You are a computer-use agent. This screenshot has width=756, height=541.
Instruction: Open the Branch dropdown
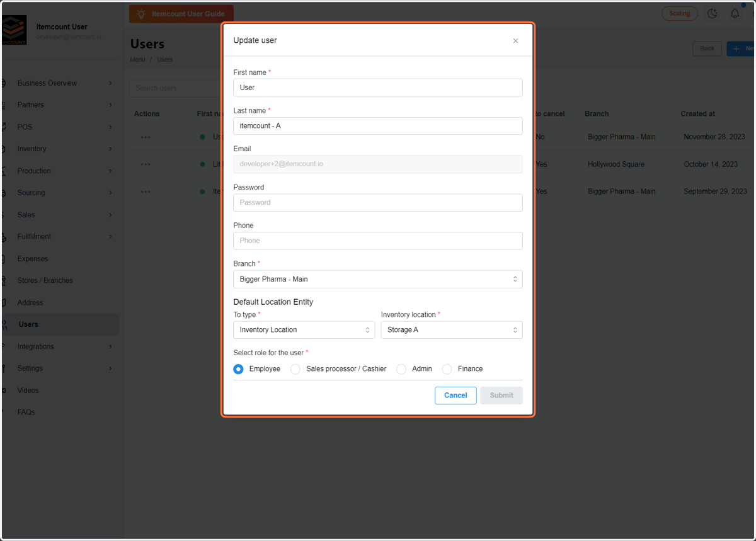(x=378, y=279)
